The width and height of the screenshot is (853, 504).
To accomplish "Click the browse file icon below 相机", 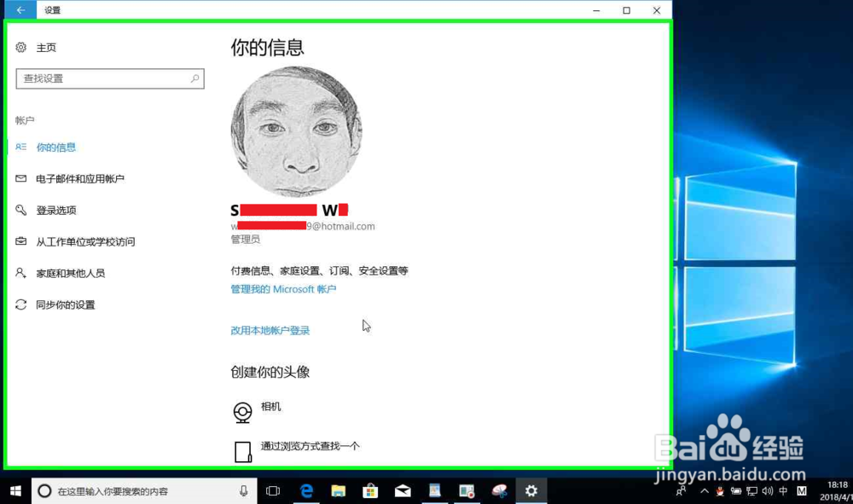I will (242, 448).
